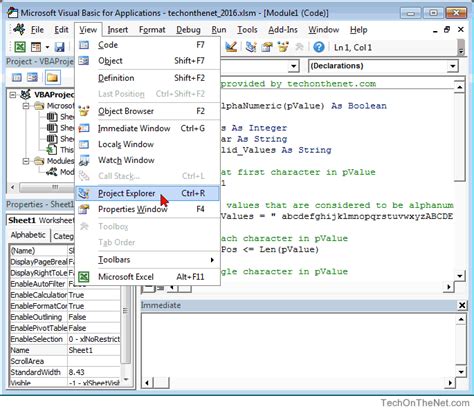
Task: Click the Properties Window icon in menu
Action: click(84, 209)
